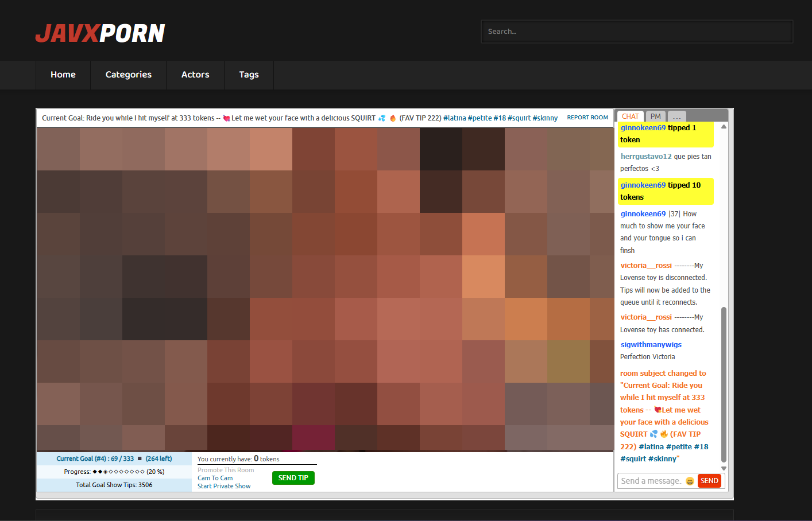
Task: Open the Tags page from navigation
Action: (249, 75)
